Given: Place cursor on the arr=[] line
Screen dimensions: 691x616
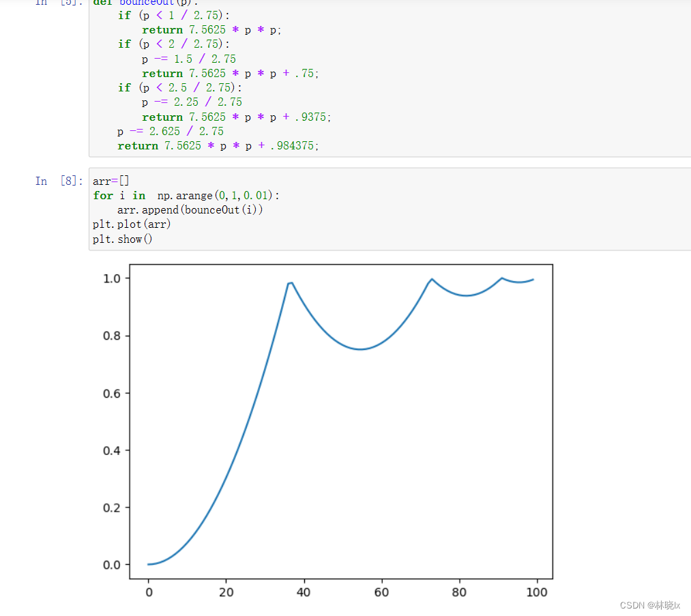Looking at the screenshot, I should (111, 181).
